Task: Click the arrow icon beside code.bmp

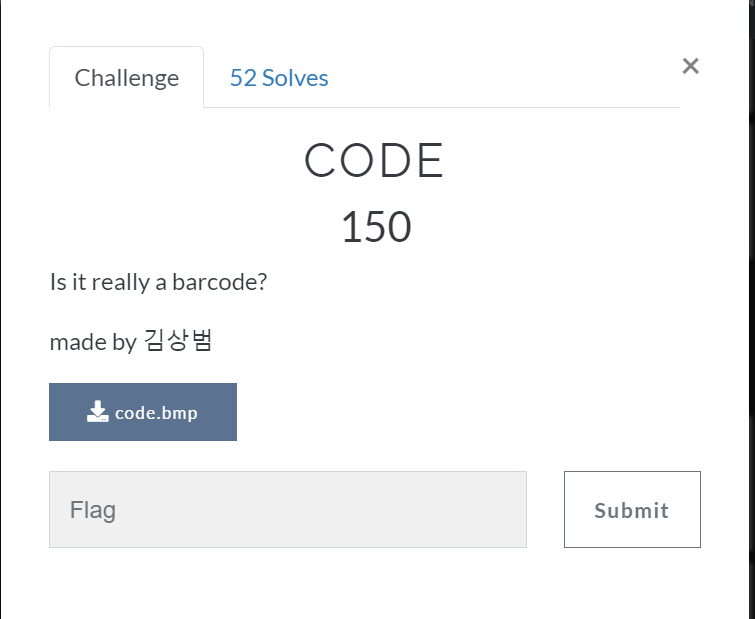Action: pyautogui.click(x=97, y=412)
